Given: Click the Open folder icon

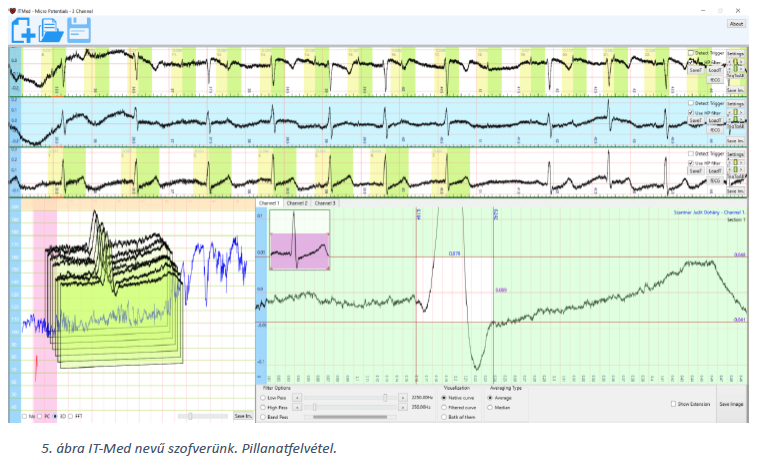Looking at the screenshot, I should click(50, 30).
